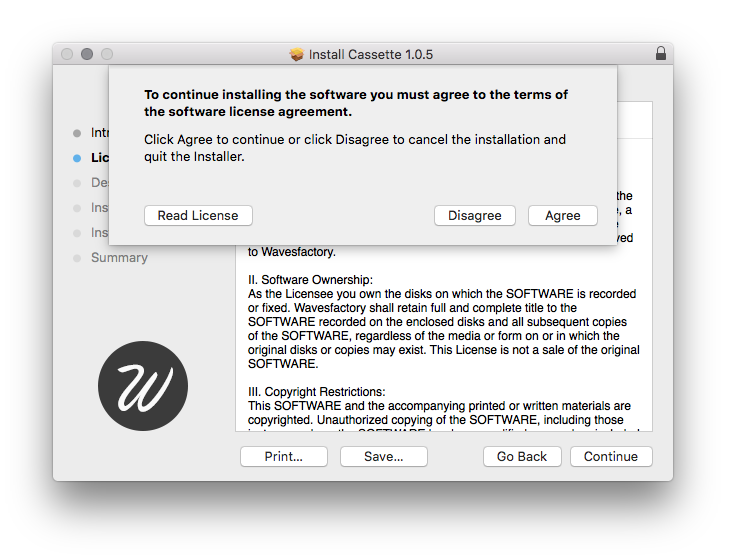Click the 'to Wavesfactory.' text line
This screenshot has width=732, height=559.
point(292,252)
